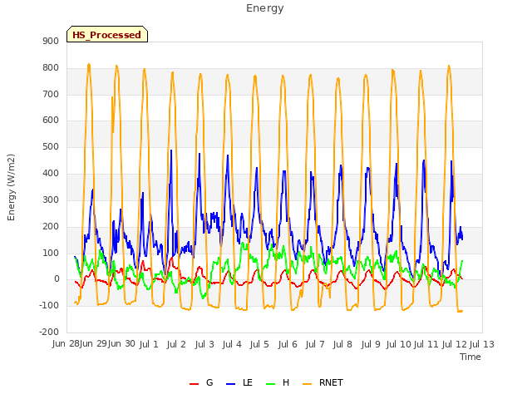This screenshot has height=399, width=532.
Task: Click the 'Jul 11' x-axis date label
Action: click(426, 344)
